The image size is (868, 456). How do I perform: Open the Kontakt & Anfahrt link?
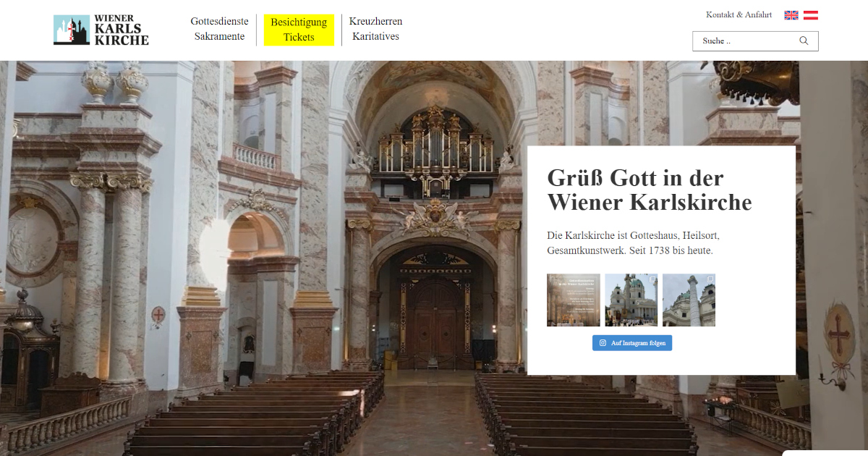click(x=739, y=15)
